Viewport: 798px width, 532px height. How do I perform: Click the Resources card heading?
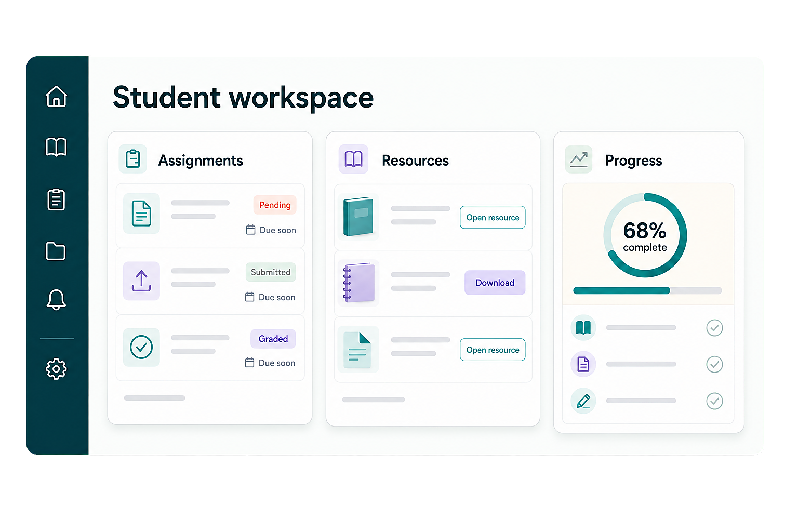415,161
